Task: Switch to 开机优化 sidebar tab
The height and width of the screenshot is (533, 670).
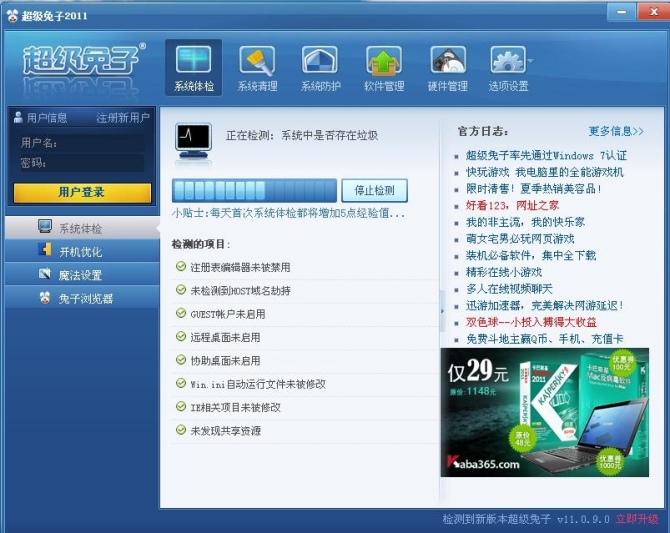Action: click(x=82, y=251)
